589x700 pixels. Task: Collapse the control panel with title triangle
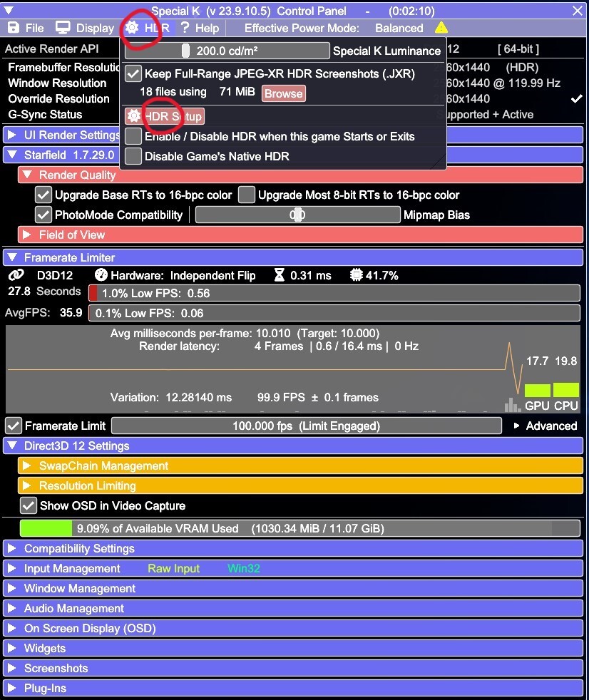(9, 10)
